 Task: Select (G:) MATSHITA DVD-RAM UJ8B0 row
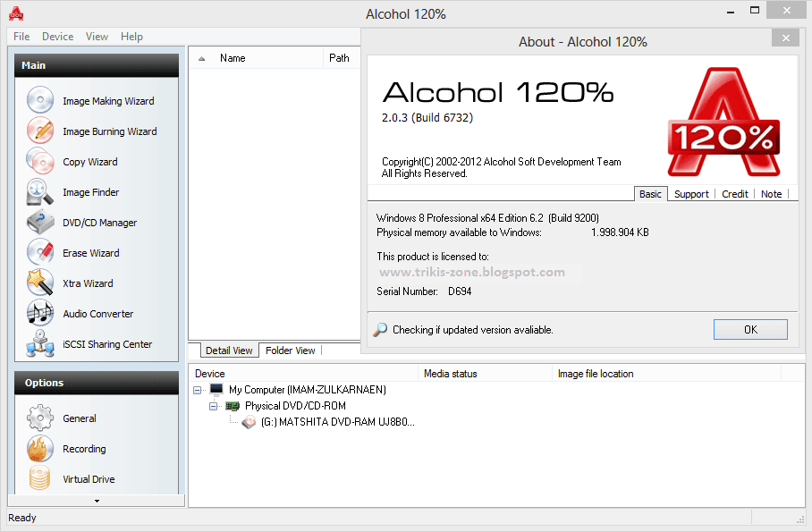click(x=337, y=422)
